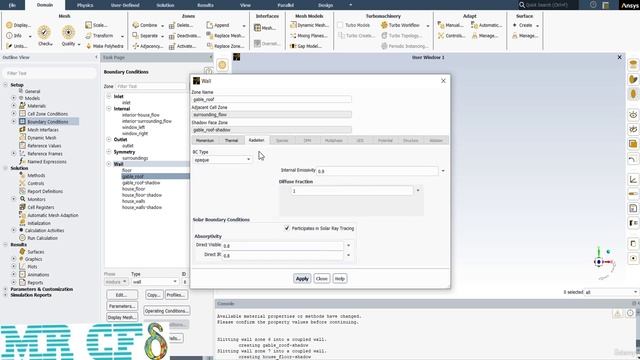640x360 pixels.
Task: Select Materials in Outline View
Action: [36, 106]
